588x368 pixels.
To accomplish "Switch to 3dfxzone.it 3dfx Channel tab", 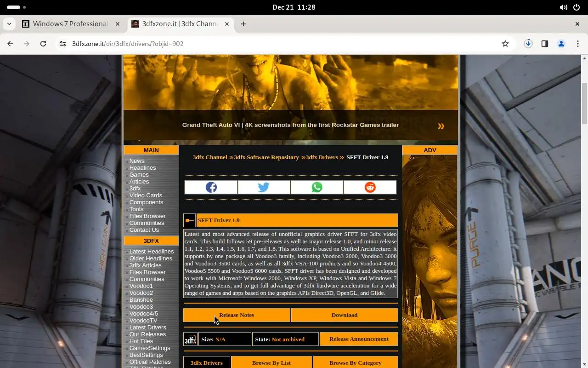I will 180,24.
